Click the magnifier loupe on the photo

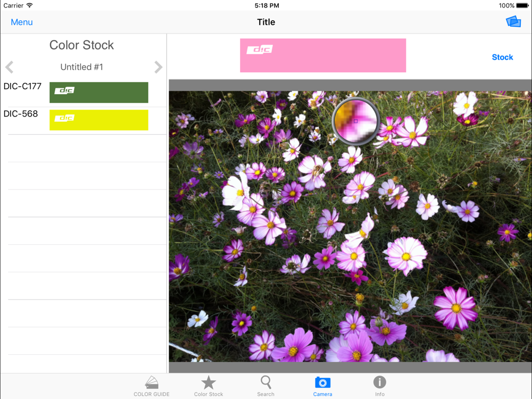coord(355,121)
